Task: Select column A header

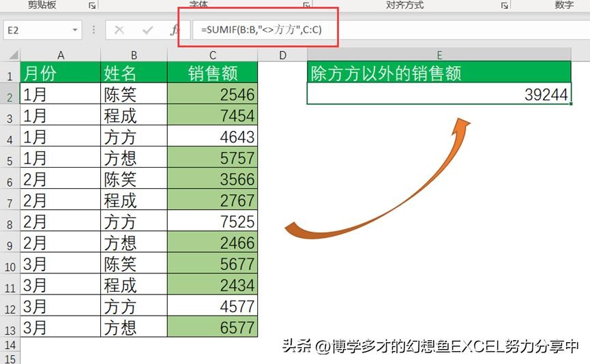Action: (60, 55)
